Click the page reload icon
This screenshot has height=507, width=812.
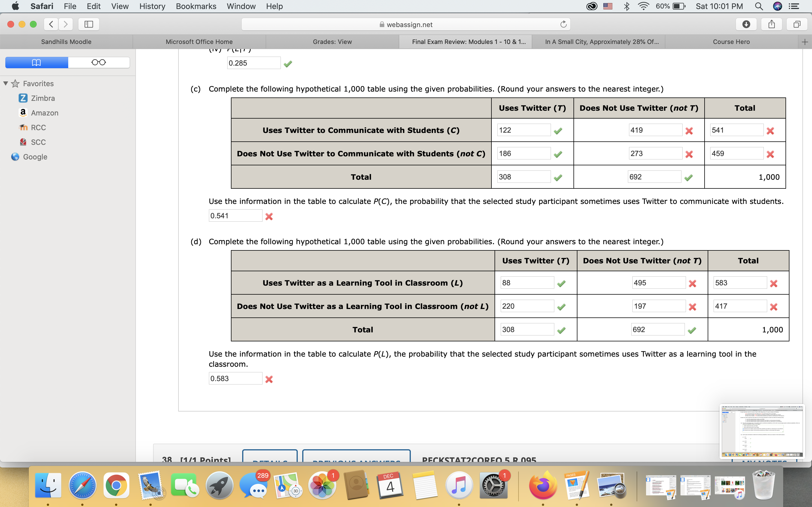pos(563,24)
